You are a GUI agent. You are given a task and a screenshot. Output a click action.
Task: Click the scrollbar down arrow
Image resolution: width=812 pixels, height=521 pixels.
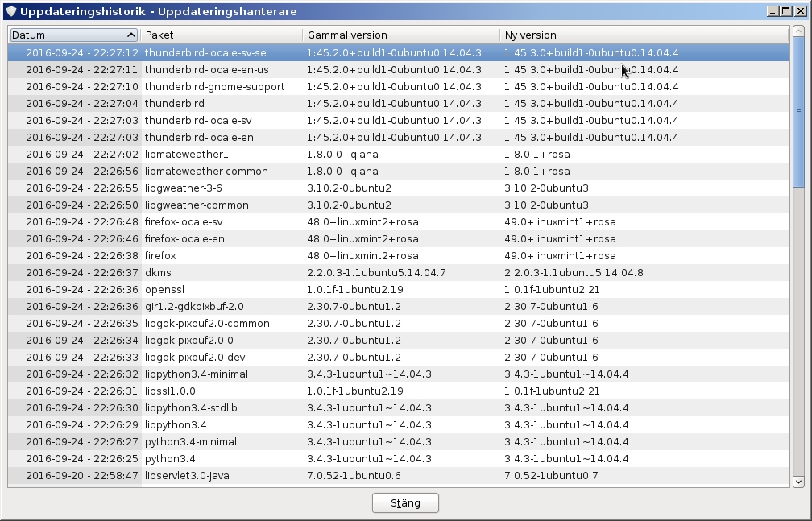pos(798,481)
